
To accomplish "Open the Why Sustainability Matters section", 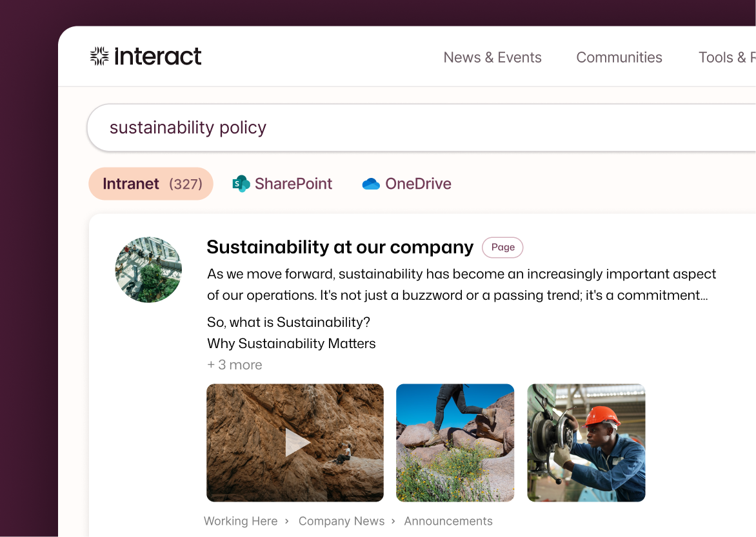I will tap(291, 343).
